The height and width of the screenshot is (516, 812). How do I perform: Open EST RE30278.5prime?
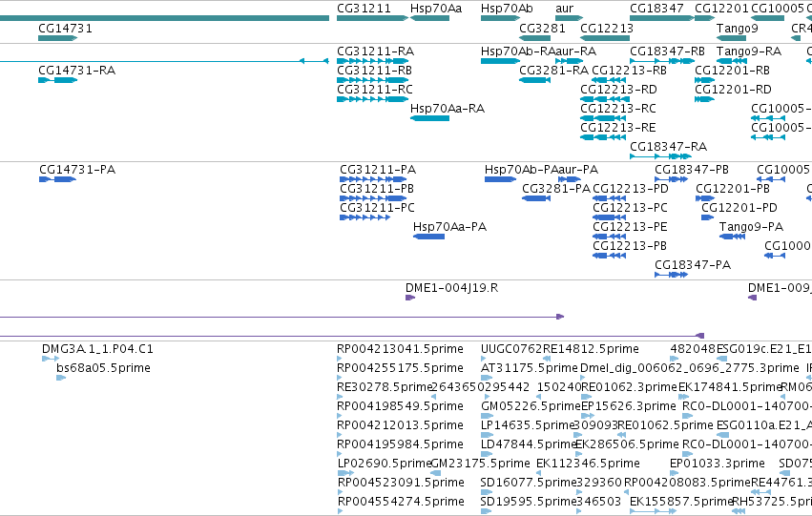[340, 397]
